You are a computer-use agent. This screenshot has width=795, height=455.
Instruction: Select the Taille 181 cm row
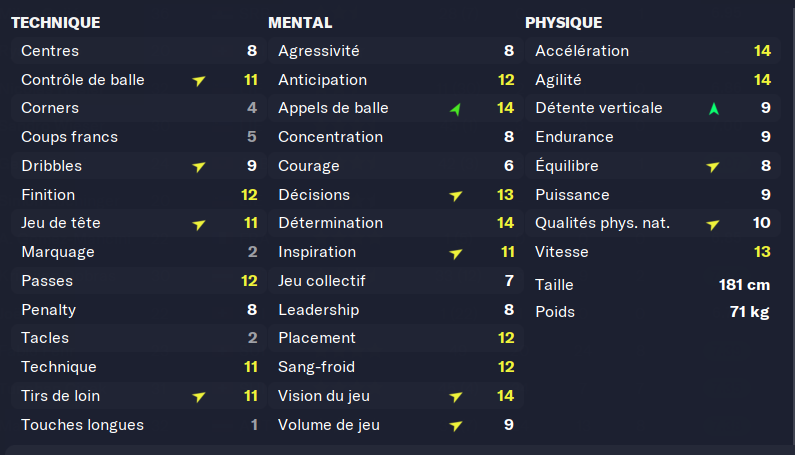[x=652, y=285]
